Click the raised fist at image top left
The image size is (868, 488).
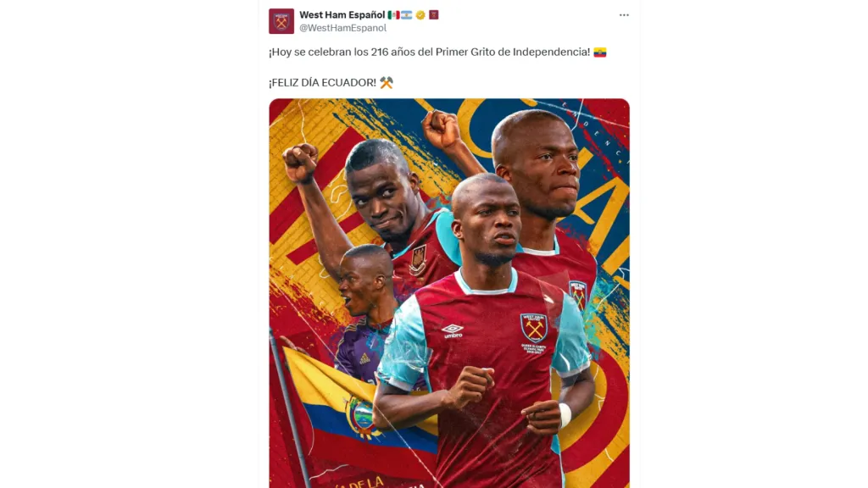point(301,162)
